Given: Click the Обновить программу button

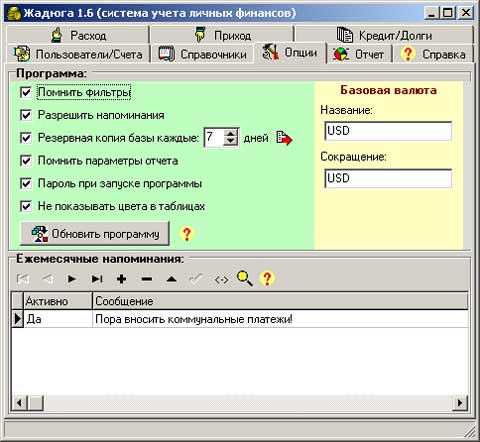Looking at the screenshot, I should [95, 234].
